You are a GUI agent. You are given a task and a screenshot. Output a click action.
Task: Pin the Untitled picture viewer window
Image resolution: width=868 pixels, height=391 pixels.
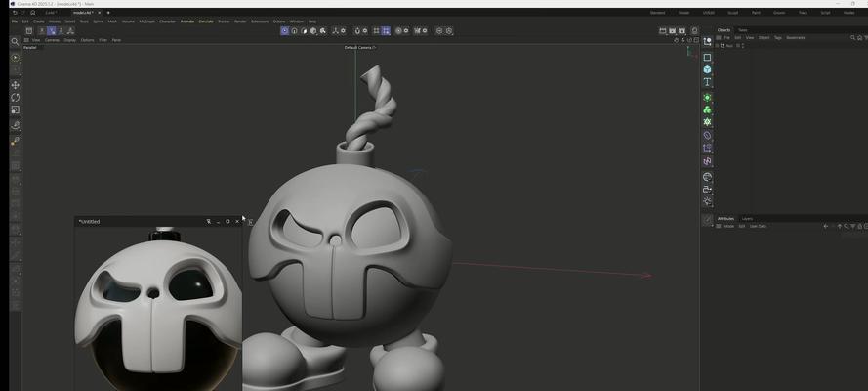pyautogui.click(x=209, y=222)
